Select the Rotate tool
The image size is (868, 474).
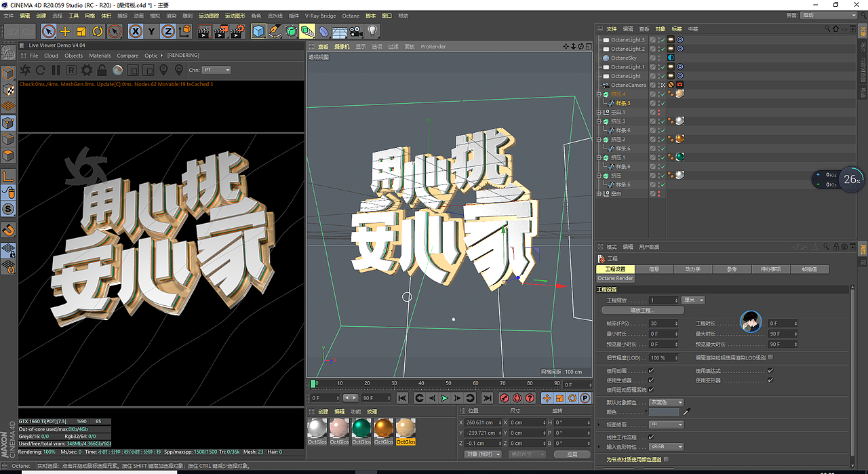point(97,31)
